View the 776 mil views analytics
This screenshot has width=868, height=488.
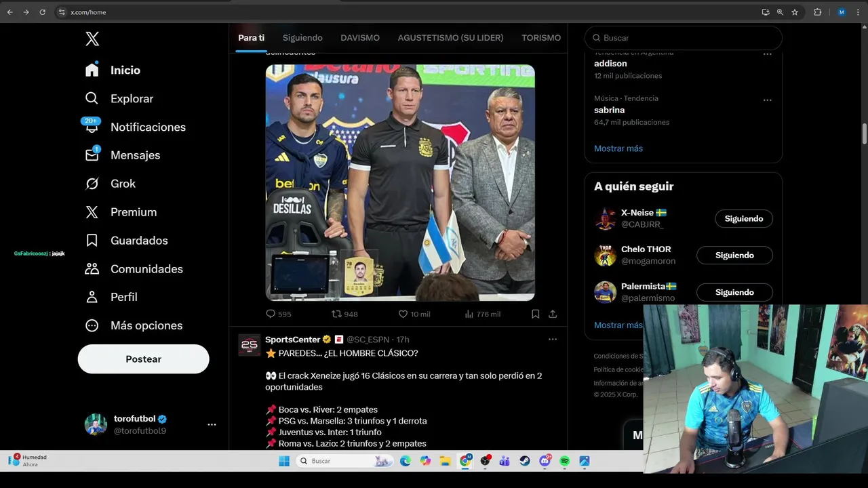coord(482,314)
